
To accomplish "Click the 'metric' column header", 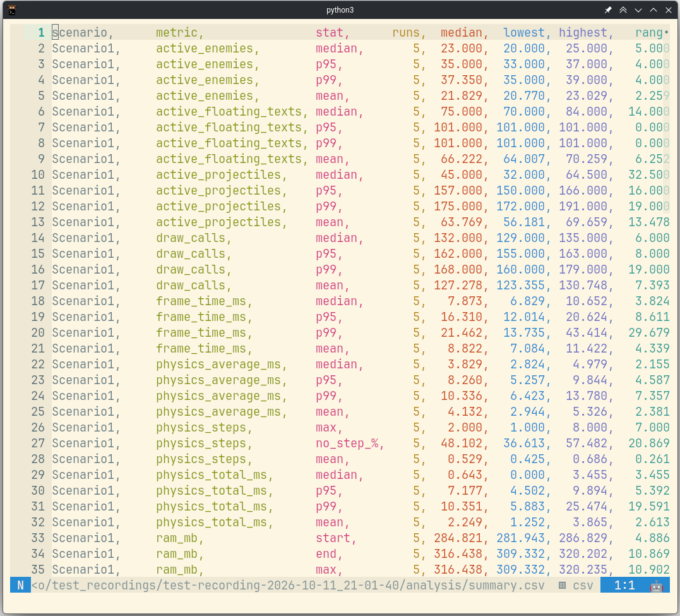I will pos(177,33).
